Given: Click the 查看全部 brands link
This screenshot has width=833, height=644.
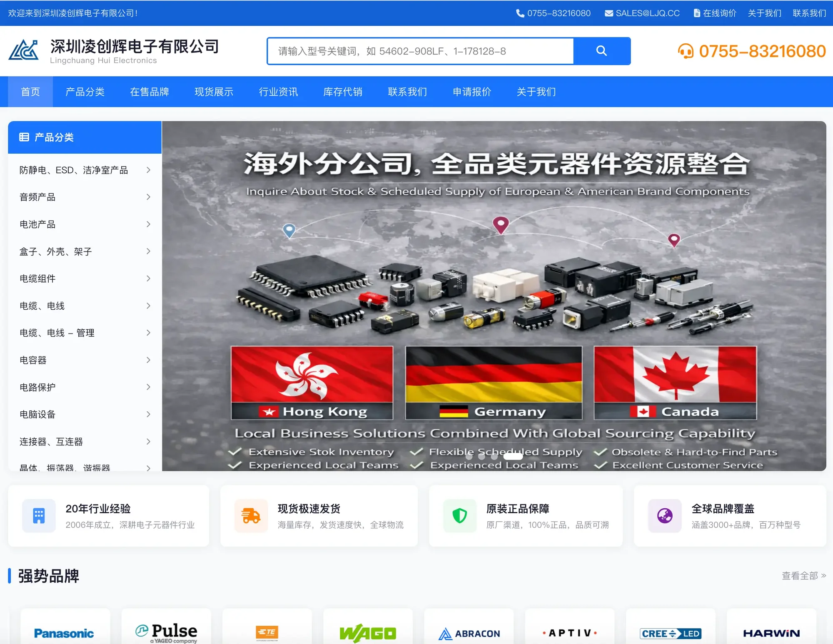Looking at the screenshot, I should point(804,576).
